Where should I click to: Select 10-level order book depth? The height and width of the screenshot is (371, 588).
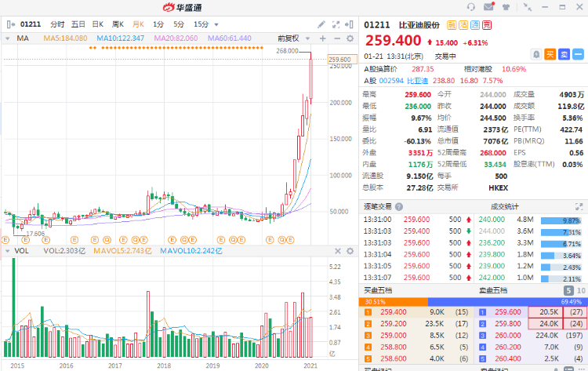pos(581,290)
